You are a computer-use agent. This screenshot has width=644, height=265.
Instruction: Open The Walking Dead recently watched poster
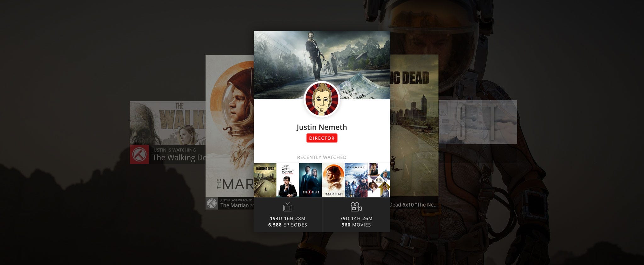point(265,180)
